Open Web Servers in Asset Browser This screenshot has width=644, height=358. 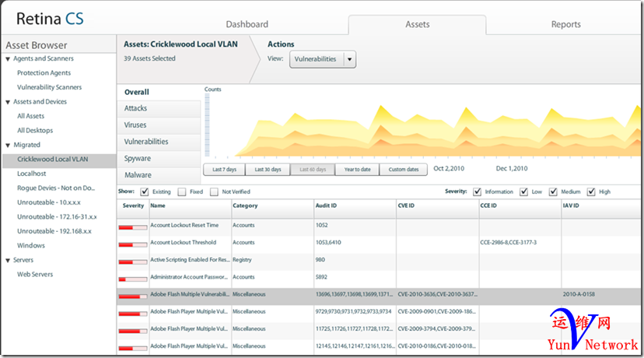tap(35, 274)
